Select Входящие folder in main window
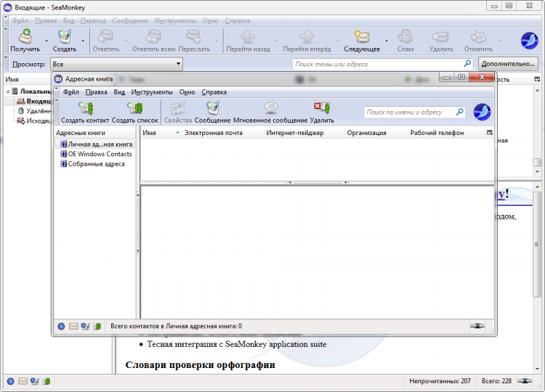The height and width of the screenshot is (392, 545). click(33, 101)
